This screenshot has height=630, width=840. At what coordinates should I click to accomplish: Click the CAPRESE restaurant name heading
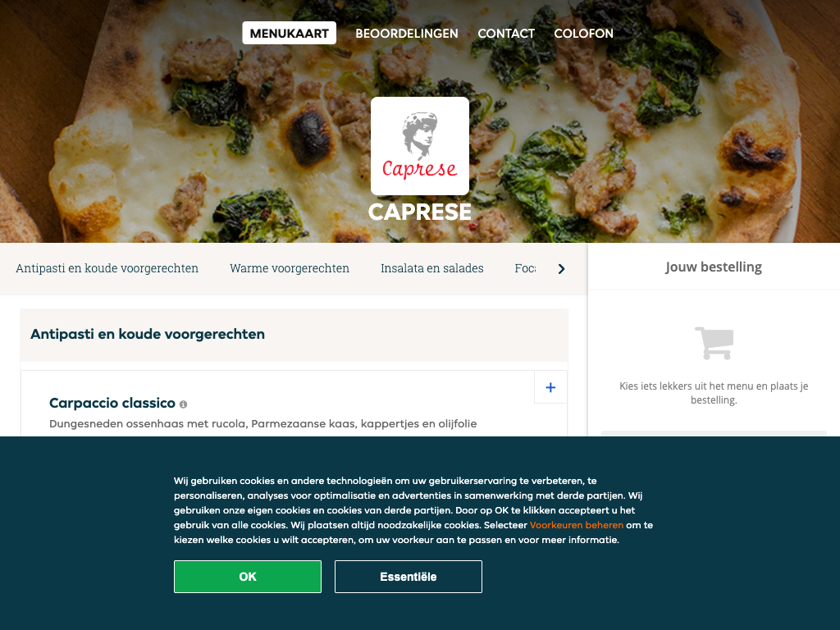(420, 212)
